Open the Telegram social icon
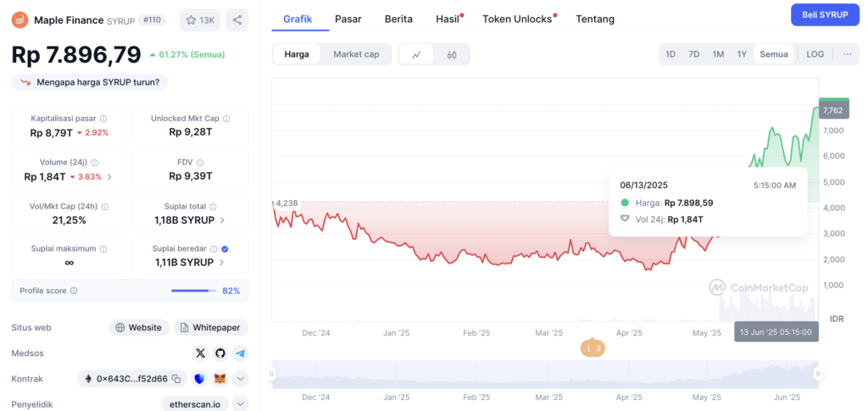The width and height of the screenshot is (868, 411). 239,353
